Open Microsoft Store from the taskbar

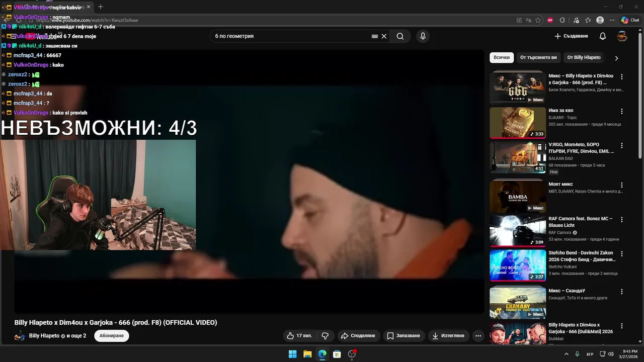[337, 354]
